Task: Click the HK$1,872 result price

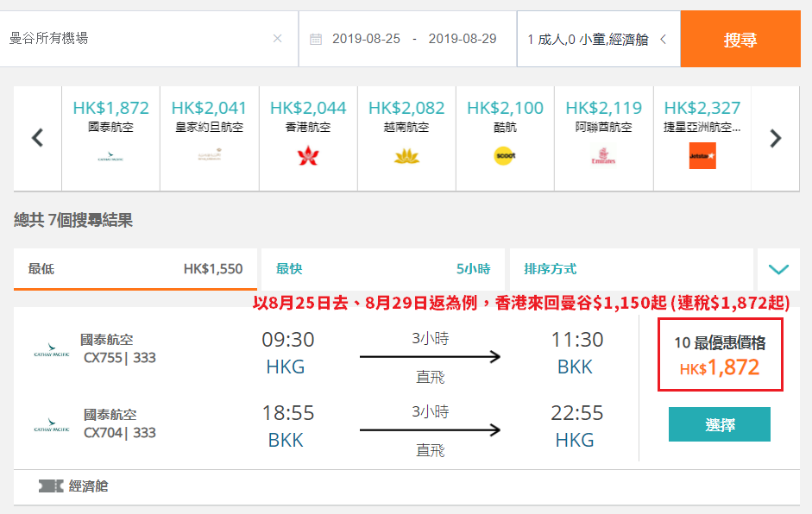Action: 720,367
